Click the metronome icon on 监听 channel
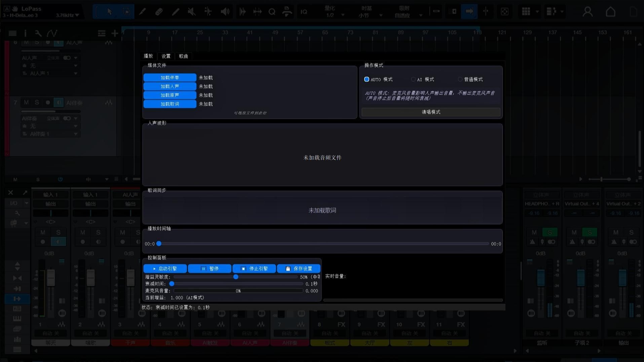The height and width of the screenshot is (362, 644). point(532,242)
